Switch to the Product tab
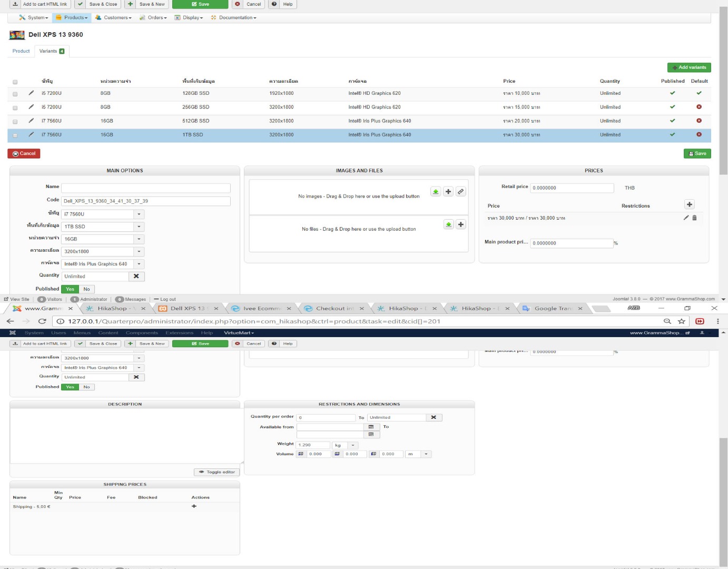 pos(21,51)
